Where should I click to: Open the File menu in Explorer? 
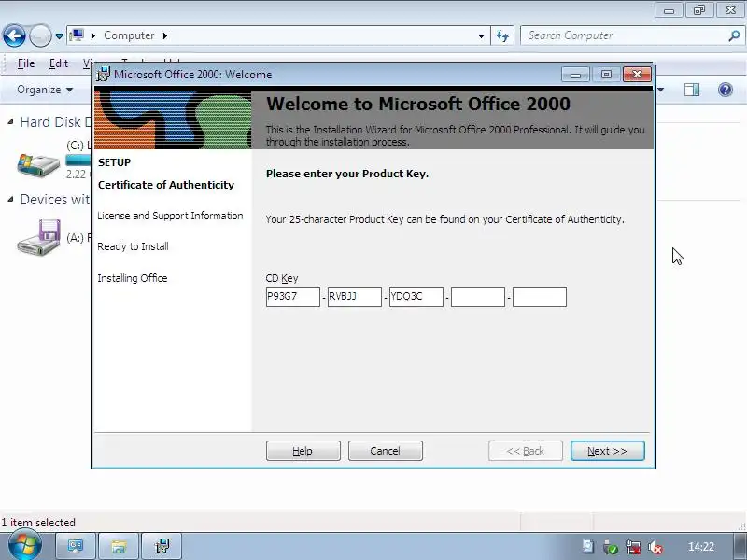point(26,63)
